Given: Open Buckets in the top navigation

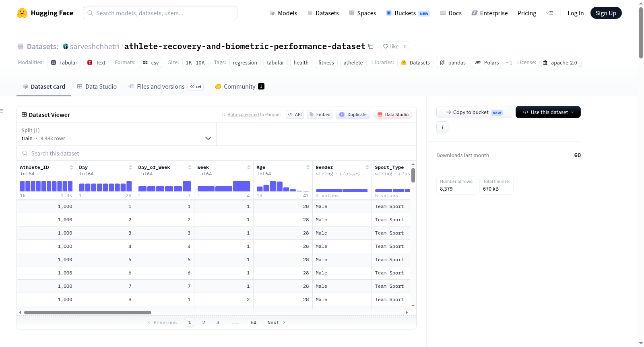Looking at the screenshot, I should 408,13.
